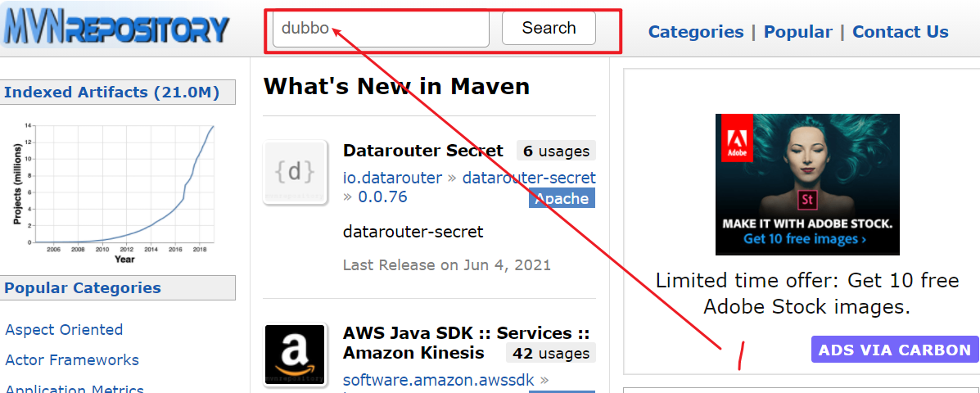Browse the Aspect Oriented category

pyautogui.click(x=64, y=330)
